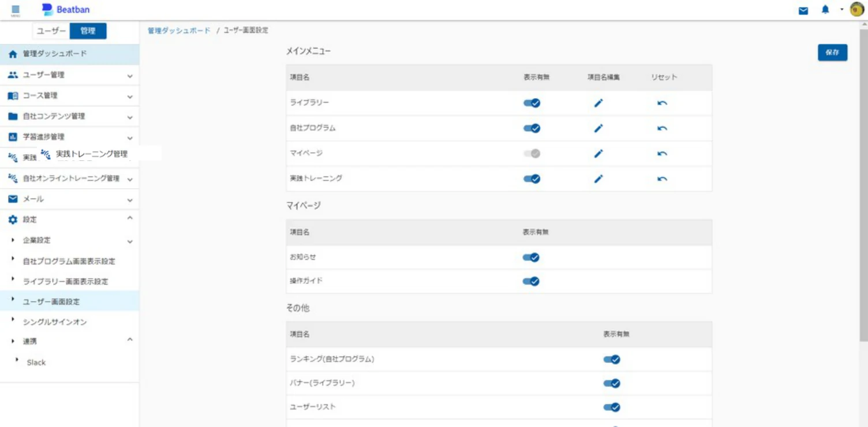The height and width of the screenshot is (427, 868).
Task: Reset the 実践トレーニング row with undo icon
Action: (x=663, y=179)
